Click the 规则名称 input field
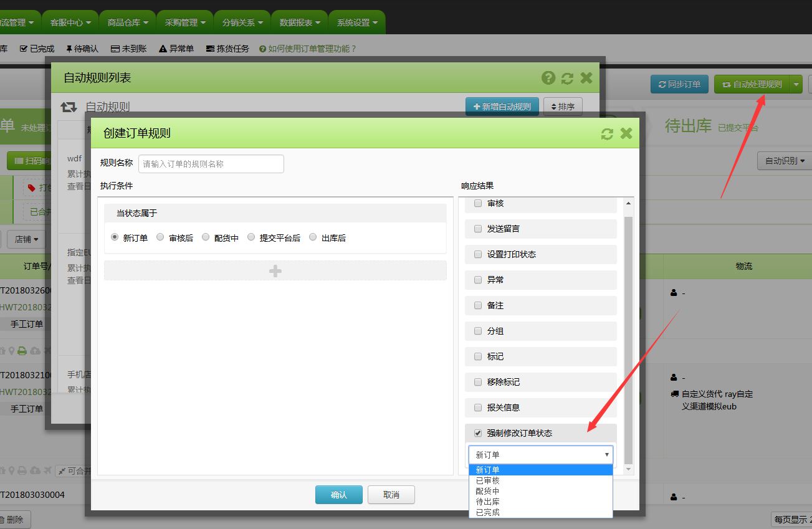Image resolution: width=812 pixels, height=529 pixels. tap(211, 164)
